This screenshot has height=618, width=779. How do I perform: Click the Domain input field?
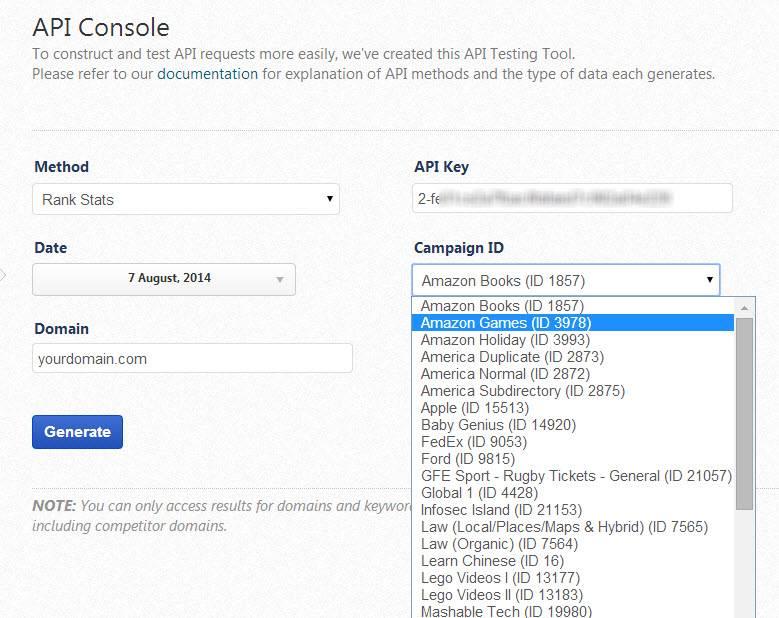coord(192,358)
